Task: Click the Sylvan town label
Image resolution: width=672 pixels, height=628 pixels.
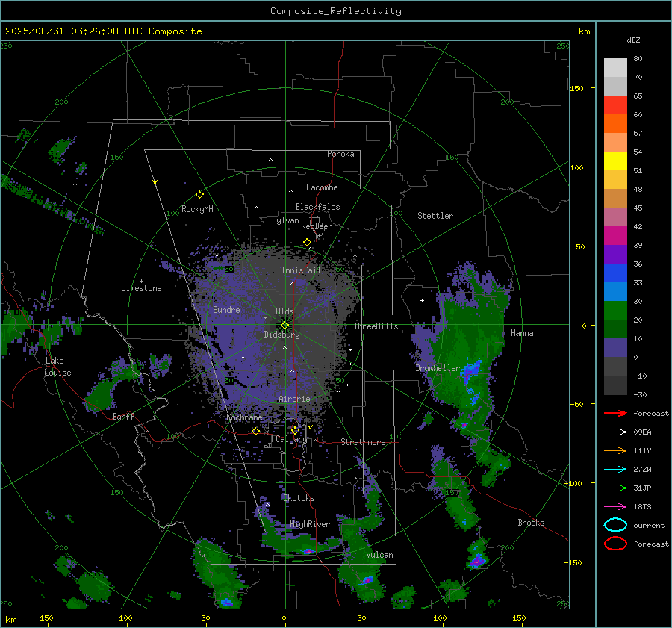Action: click(285, 220)
